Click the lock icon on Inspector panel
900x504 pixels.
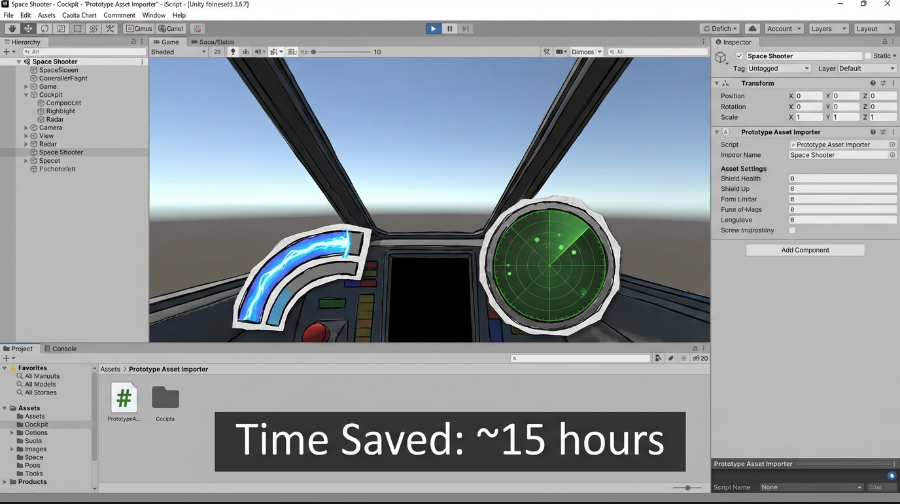(x=885, y=41)
